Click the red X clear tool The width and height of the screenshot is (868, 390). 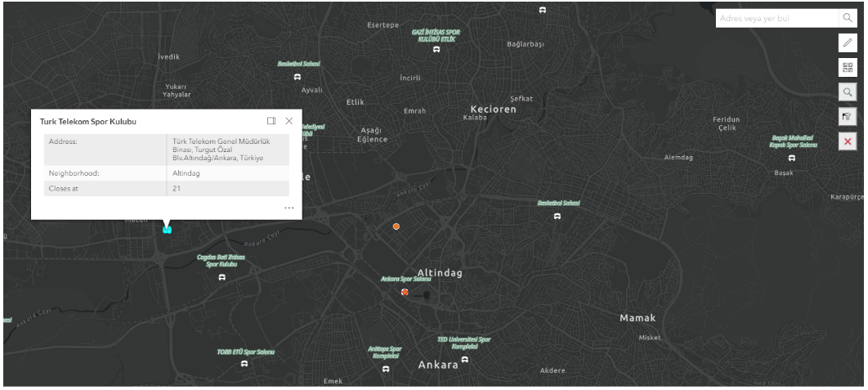coord(848,141)
